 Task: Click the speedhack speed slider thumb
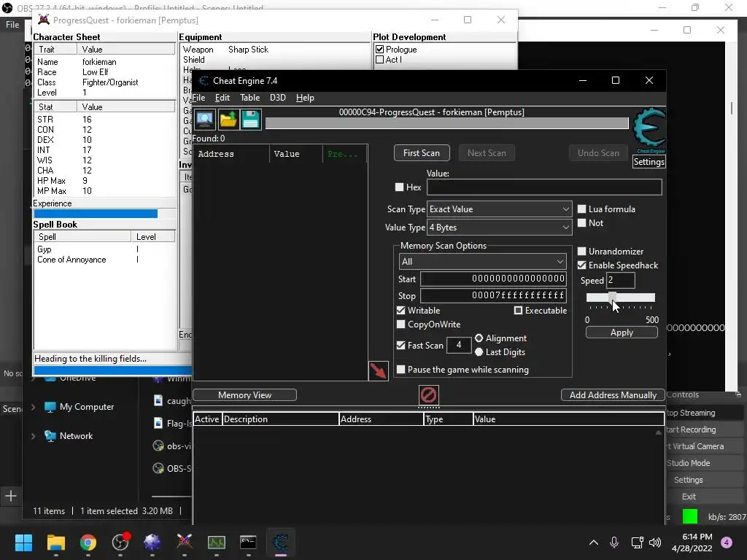612,297
